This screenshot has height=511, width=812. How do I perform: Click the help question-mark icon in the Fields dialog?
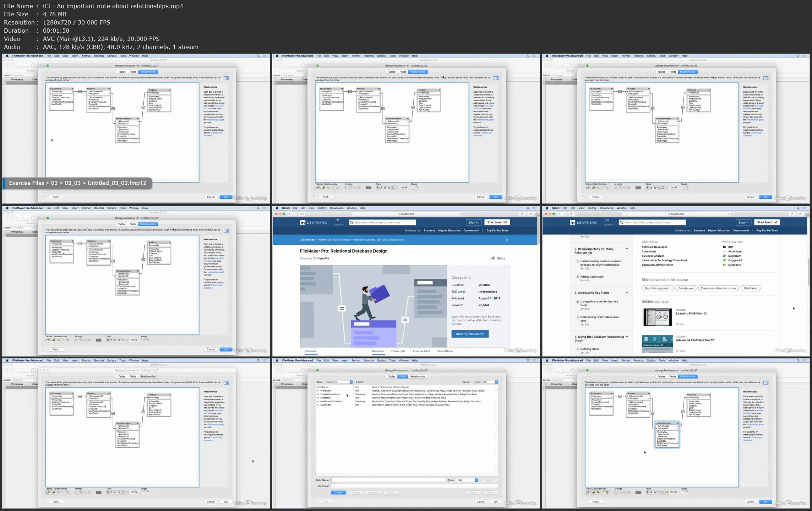click(x=313, y=502)
